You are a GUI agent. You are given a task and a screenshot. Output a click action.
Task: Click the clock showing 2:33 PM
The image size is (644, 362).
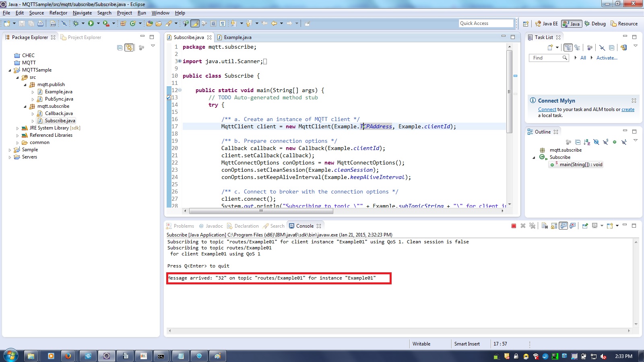(623, 356)
